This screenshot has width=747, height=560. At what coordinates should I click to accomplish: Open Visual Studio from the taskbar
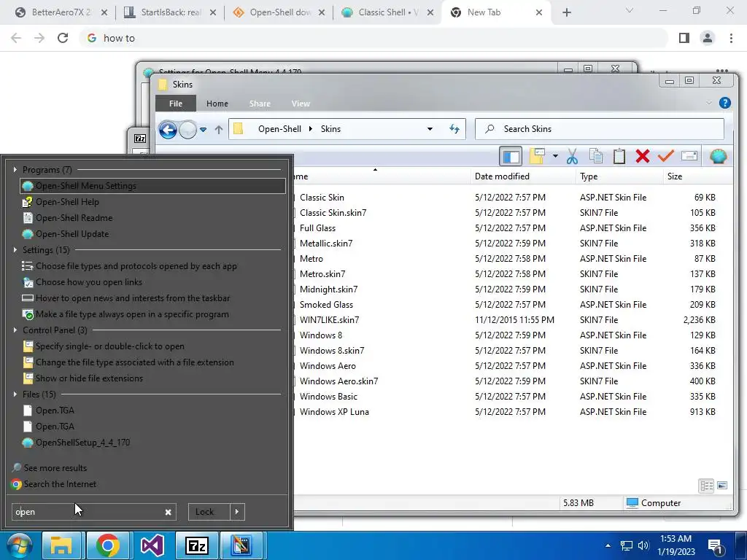click(152, 545)
